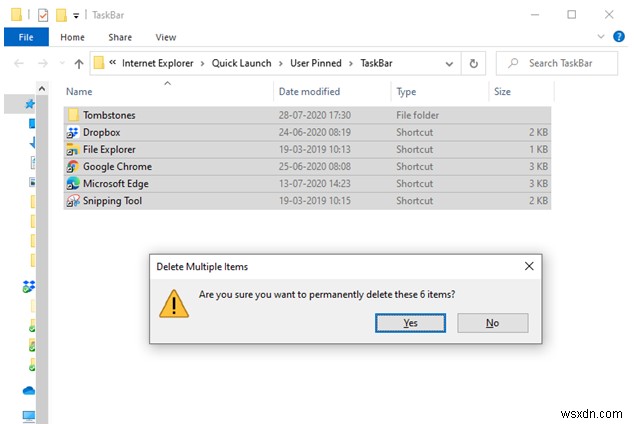The image size is (634, 424).
Task: Confirm deletion with the Yes button
Action: click(x=410, y=323)
